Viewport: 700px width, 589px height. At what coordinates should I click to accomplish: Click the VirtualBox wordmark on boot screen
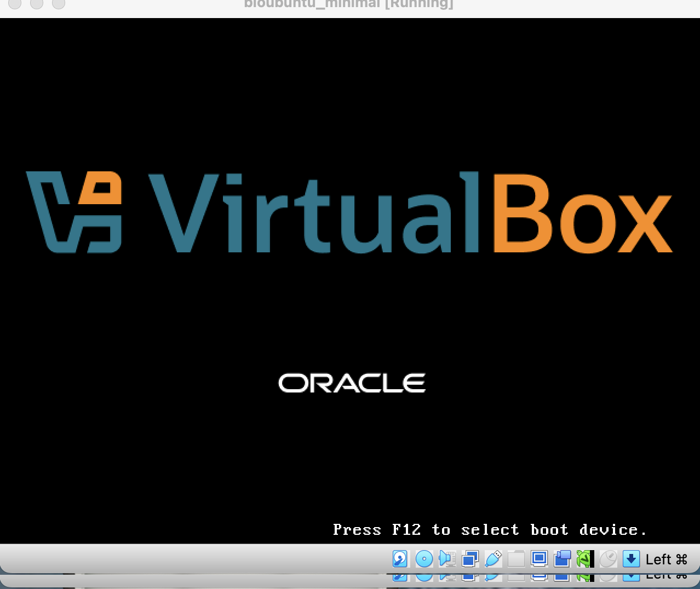[x=410, y=213]
